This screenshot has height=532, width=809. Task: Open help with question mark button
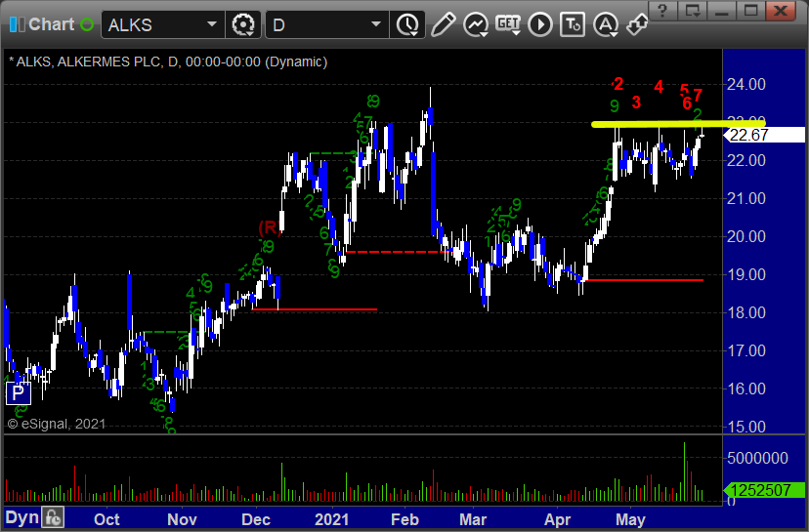(663, 11)
